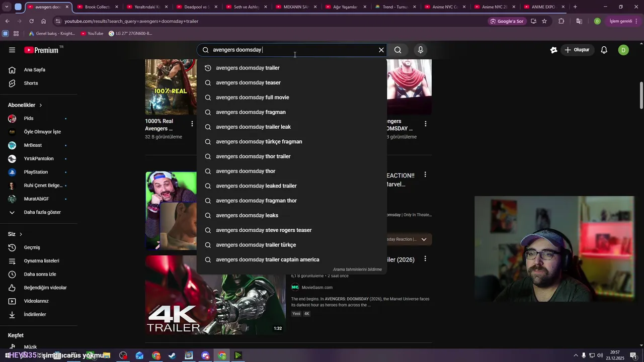This screenshot has height=362, width=644.
Task: Open the green D account avatar menu
Action: click(623, 50)
